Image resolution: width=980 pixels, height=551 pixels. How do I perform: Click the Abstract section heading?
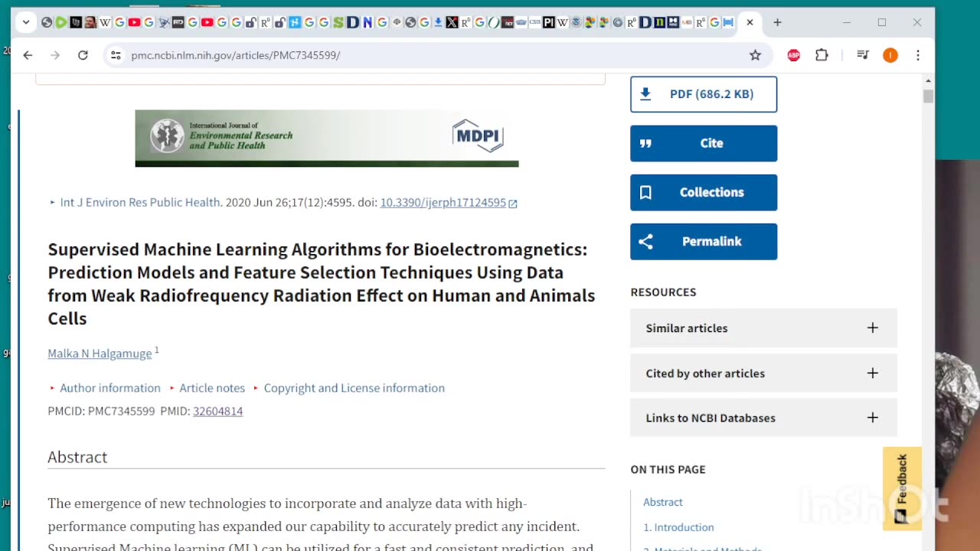[77, 457]
